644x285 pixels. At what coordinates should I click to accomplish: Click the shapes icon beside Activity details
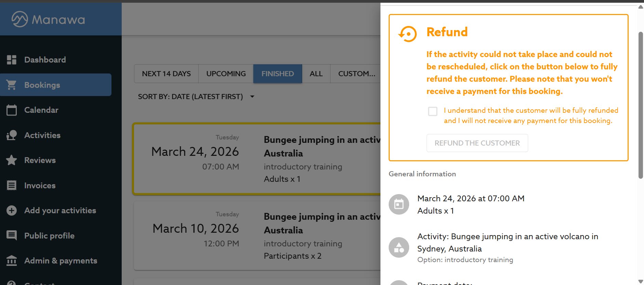[399, 247]
